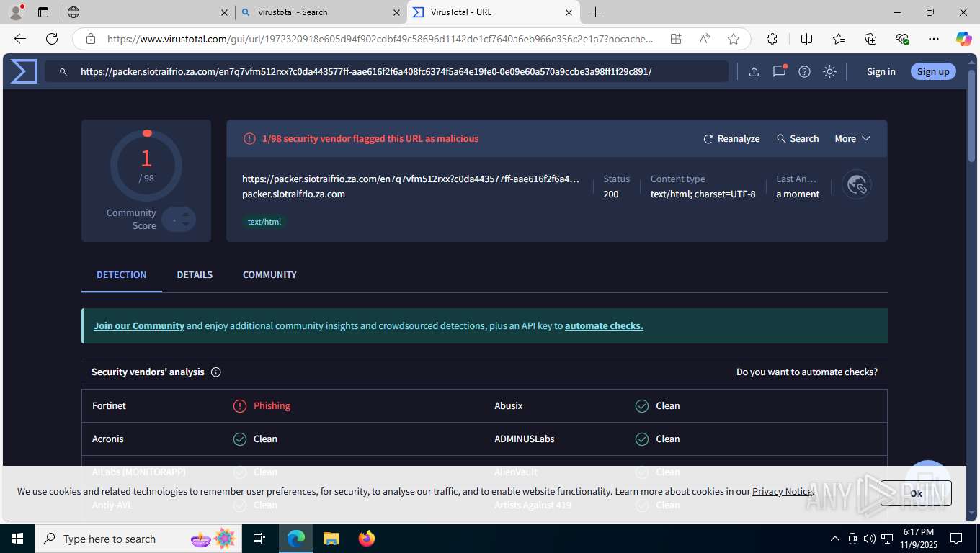980x553 pixels.
Task: Show hidden system tray icons
Action: coord(835,539)
